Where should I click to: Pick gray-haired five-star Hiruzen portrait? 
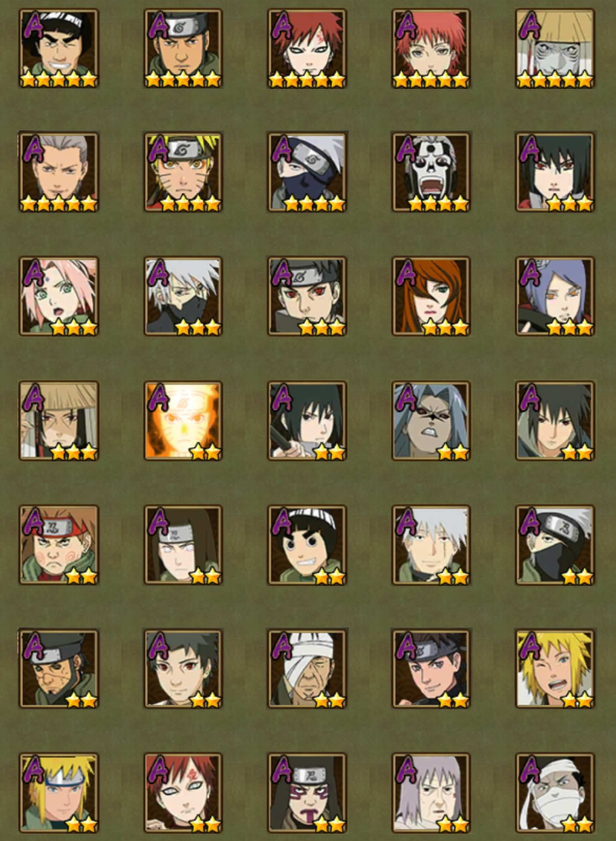coord(59,172)
